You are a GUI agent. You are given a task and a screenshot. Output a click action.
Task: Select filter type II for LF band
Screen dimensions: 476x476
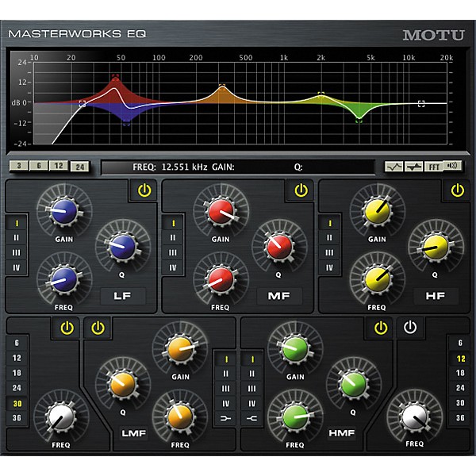[17, 238]
